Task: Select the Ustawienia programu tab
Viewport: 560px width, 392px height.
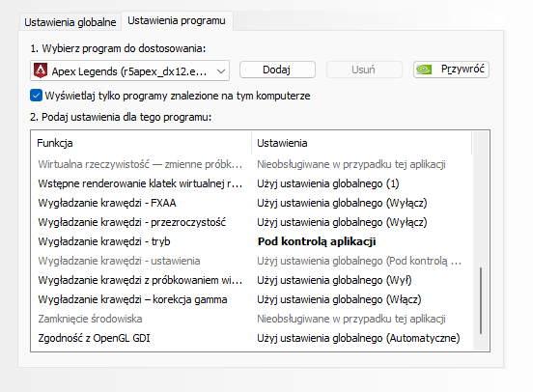Action: pos(177,20)
